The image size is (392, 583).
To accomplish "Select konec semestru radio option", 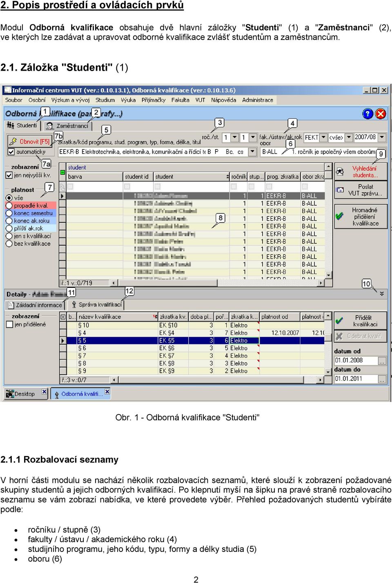I will pyautogui.click(x=9, y=213).
